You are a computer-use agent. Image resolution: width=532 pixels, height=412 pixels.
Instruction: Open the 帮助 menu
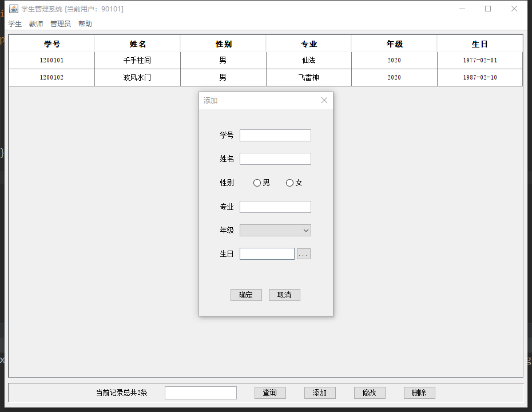85,24
